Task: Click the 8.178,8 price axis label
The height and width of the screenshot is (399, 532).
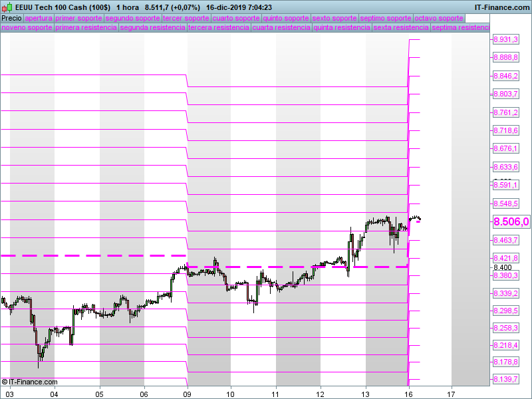Action: pos(505,362)
